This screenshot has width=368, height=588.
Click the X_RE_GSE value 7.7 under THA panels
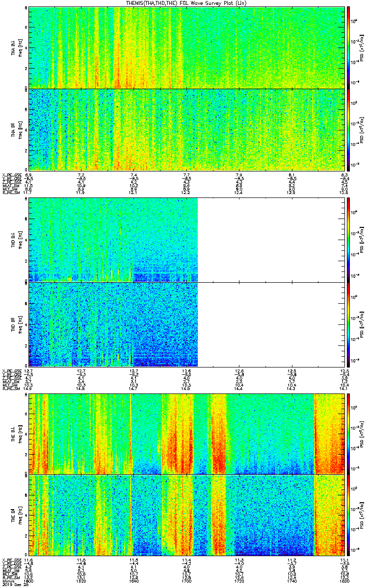coord(187,175)
